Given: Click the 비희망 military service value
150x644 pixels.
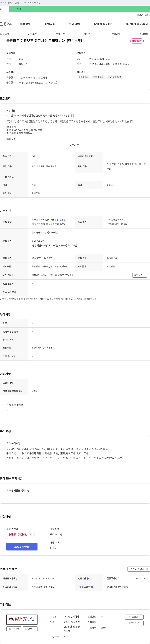Looking at the screenshot, I should (x=35, y=391).
